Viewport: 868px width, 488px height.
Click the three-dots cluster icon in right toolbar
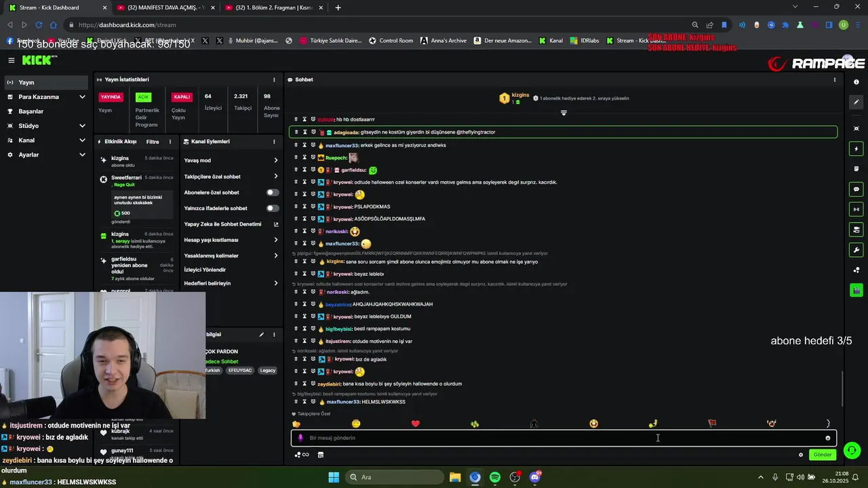(856, 270)
